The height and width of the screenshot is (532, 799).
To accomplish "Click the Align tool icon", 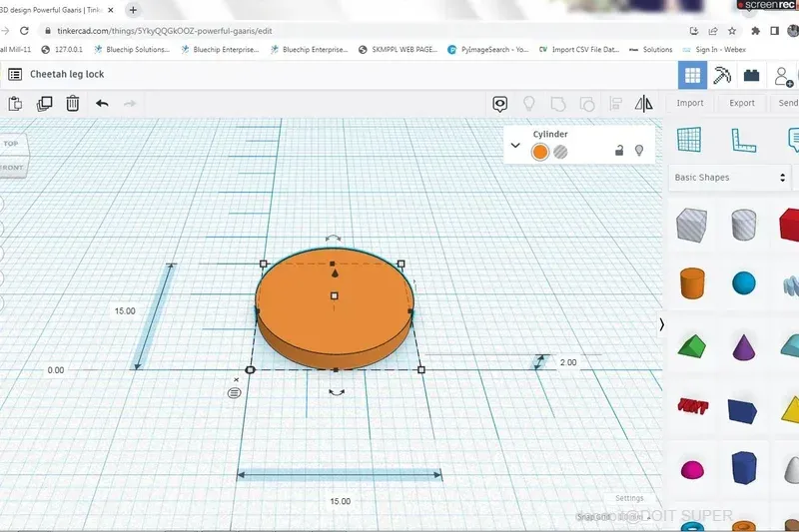I will 615,104.
